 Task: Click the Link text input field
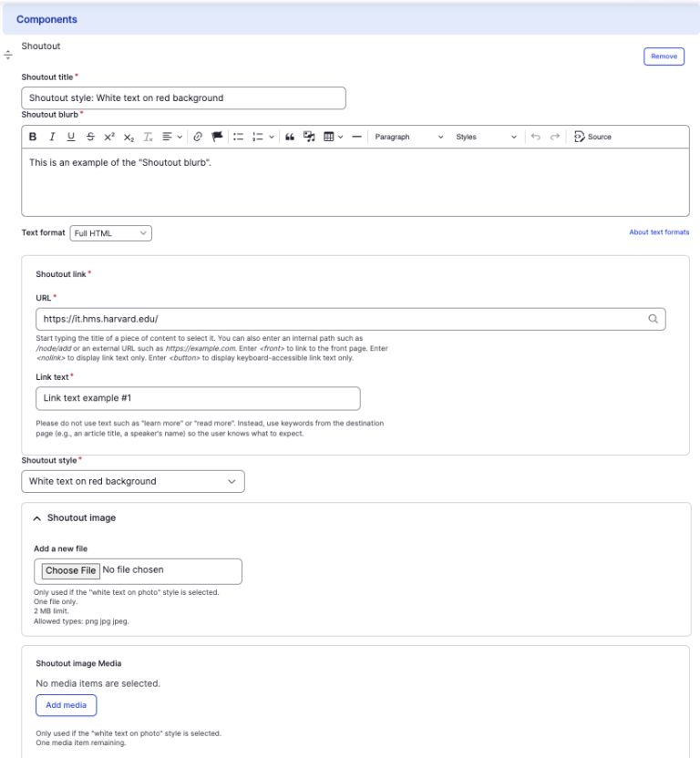[x=198, y=398]
